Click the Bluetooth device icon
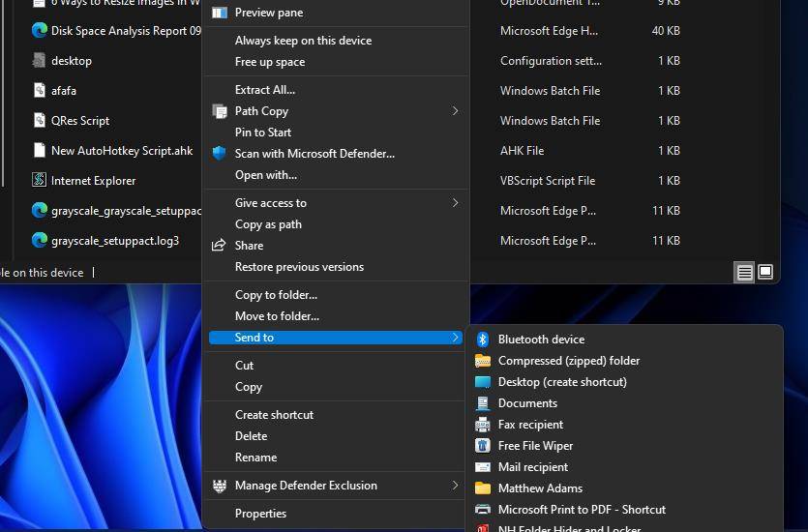This screenshot has height=532, width=808. (482, 340)
